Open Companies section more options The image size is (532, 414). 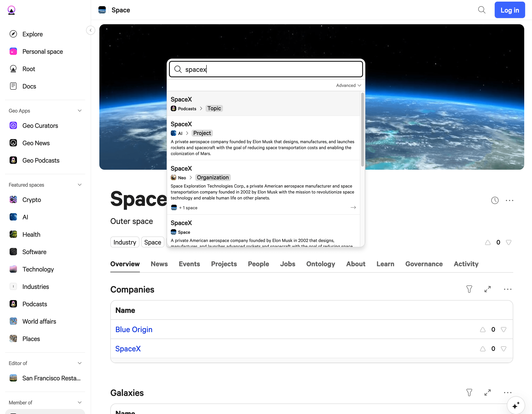click(508, 289)
